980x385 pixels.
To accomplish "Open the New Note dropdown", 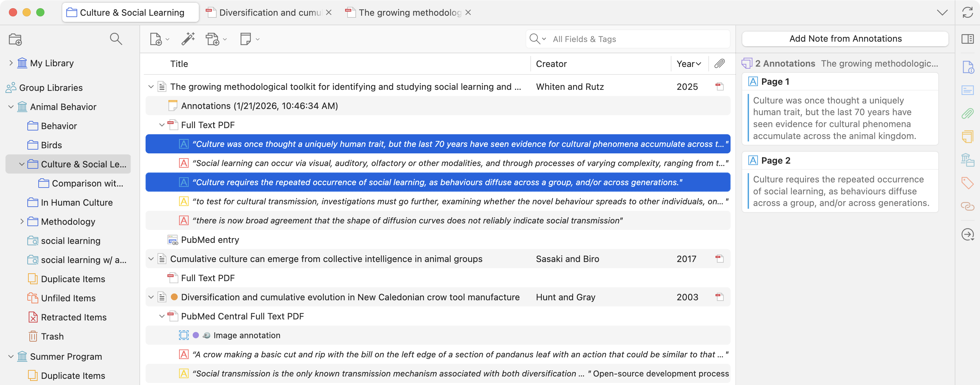I will [258, 39].
